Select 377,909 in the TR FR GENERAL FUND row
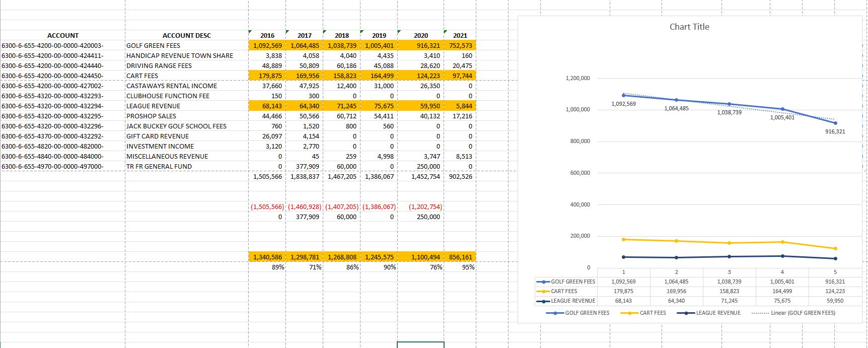868x348 pixels. [307, 166]
